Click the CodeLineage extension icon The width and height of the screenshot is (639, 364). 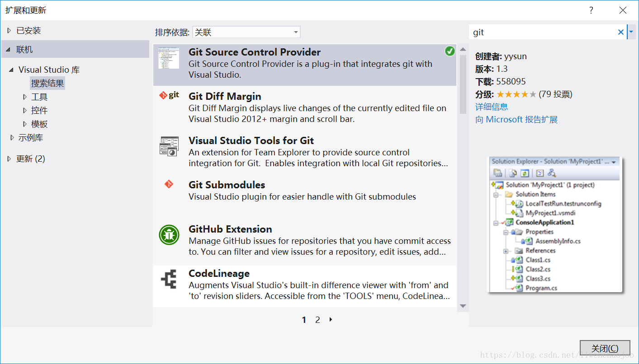tap(169, 279)
